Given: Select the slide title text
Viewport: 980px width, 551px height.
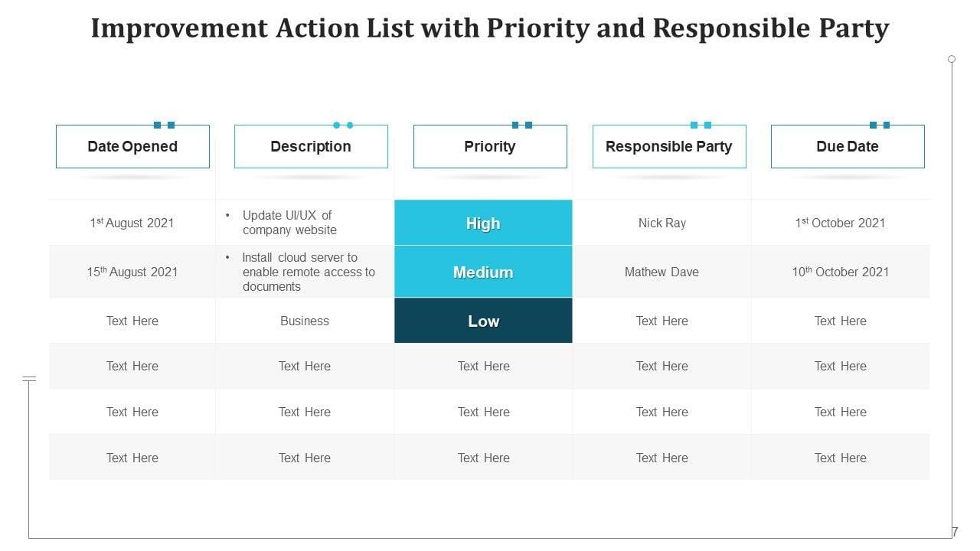Looking at the screenshot, I should point(490,28).
